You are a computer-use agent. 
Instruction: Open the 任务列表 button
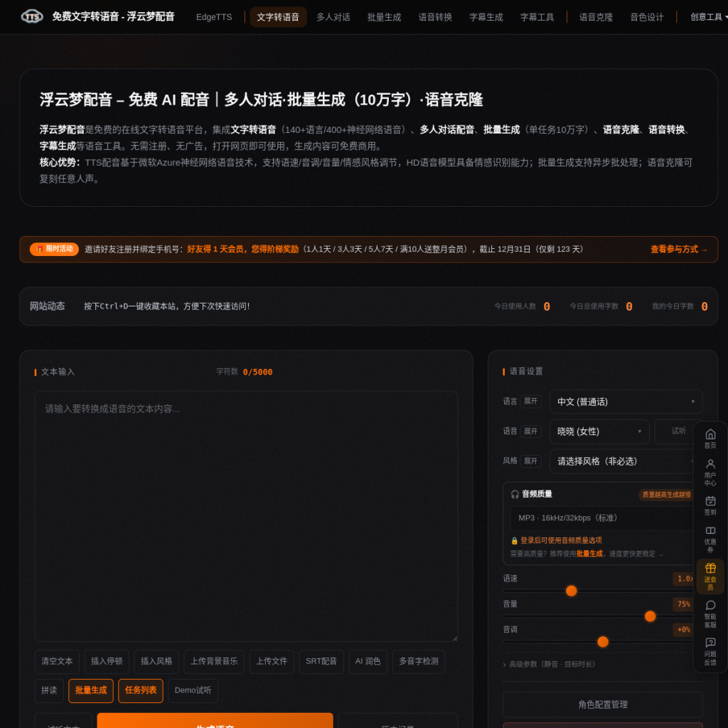[x=141, y=691]
